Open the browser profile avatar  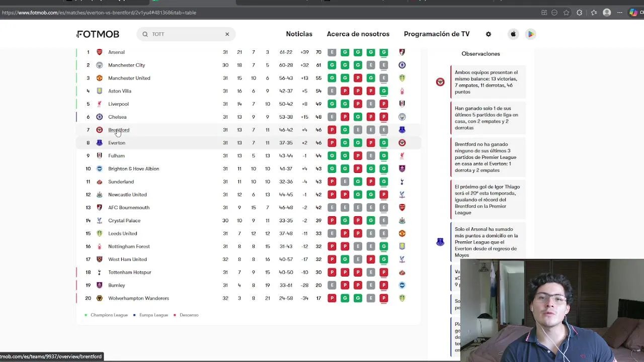pyautogui.click(x=607, y=13)
